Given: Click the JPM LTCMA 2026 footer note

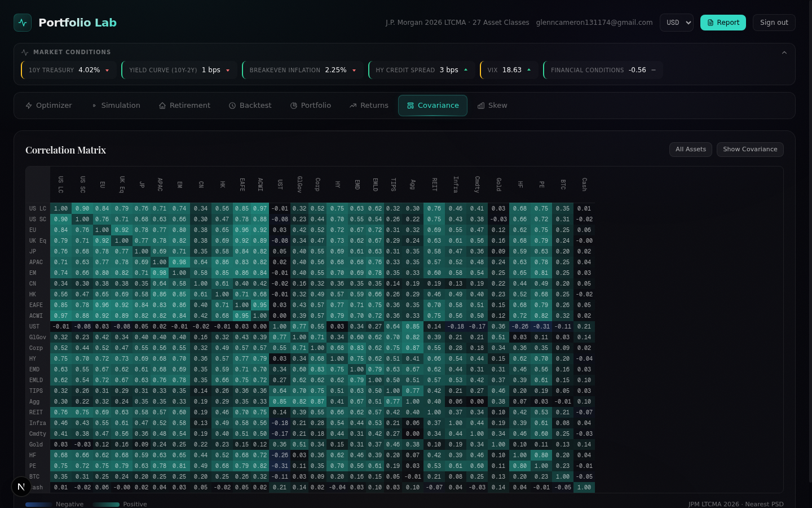Looking at the screenshot, I should (736, 504).
